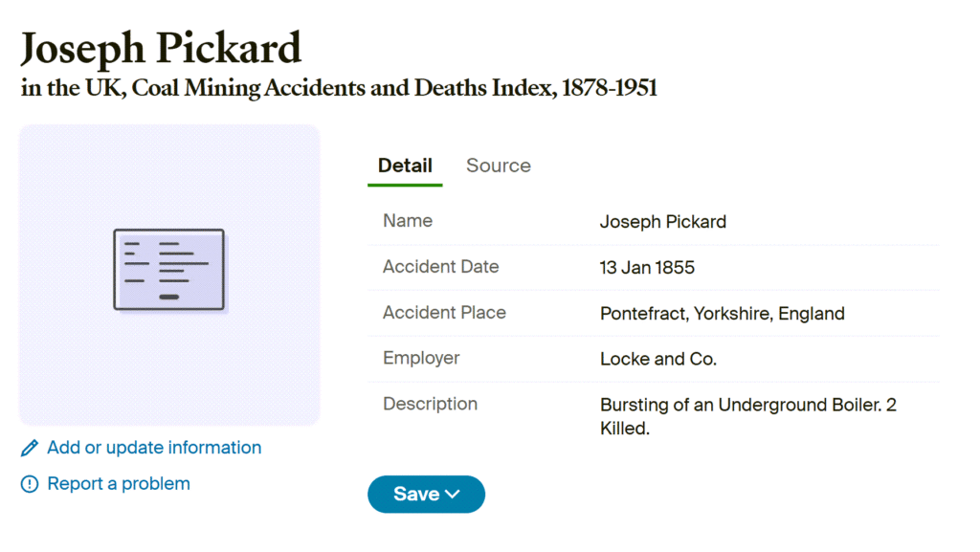Click the pencil edit icon

[30, 448]
